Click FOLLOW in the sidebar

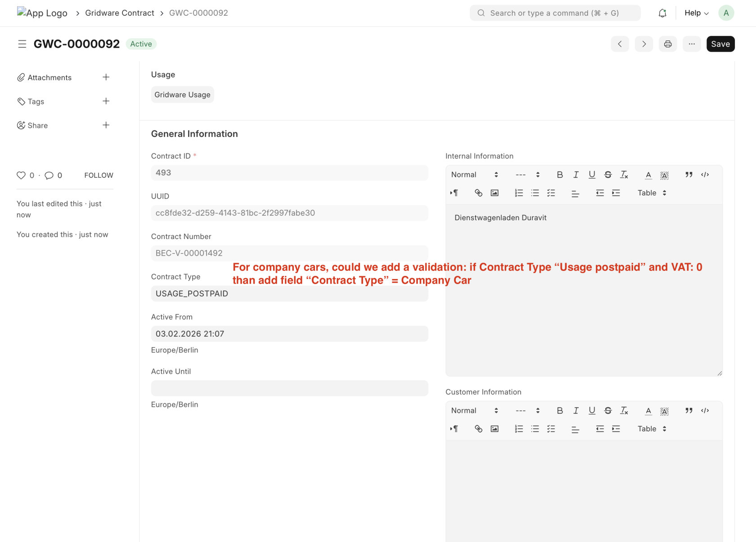99,175
